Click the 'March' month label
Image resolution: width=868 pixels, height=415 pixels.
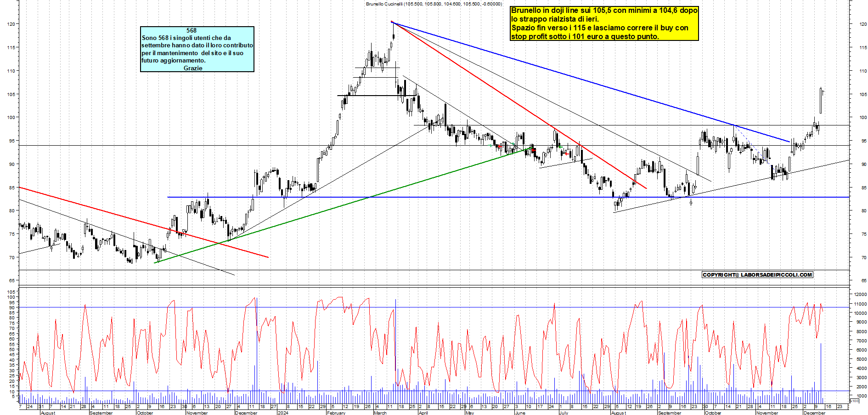(380, 413)
